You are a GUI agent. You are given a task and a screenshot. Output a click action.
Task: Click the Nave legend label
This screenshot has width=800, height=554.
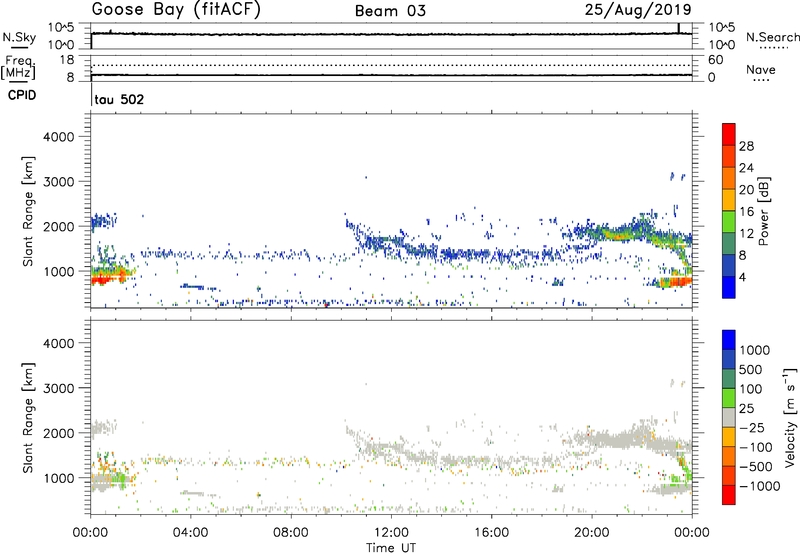pyautogui.click(x=761, y=69)
